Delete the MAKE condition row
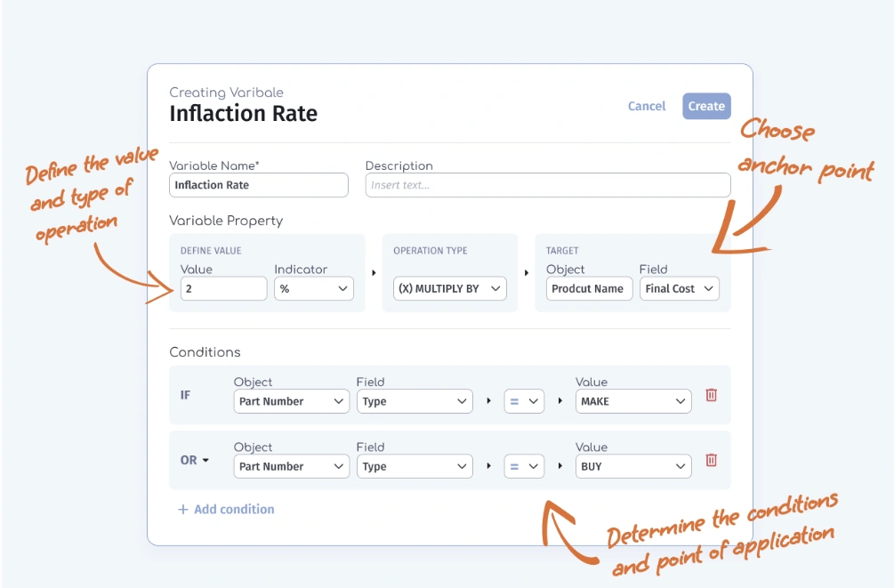The image size is (894, 588). pos(711,395)
